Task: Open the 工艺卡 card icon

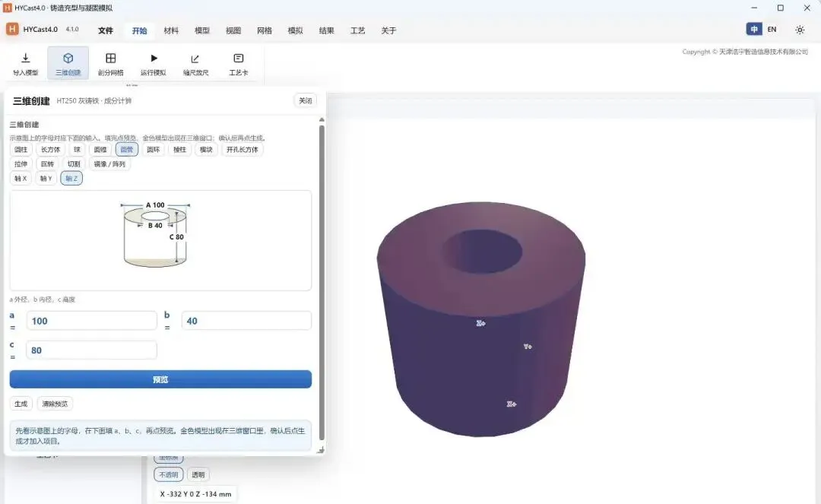Action: click(238, 58)
